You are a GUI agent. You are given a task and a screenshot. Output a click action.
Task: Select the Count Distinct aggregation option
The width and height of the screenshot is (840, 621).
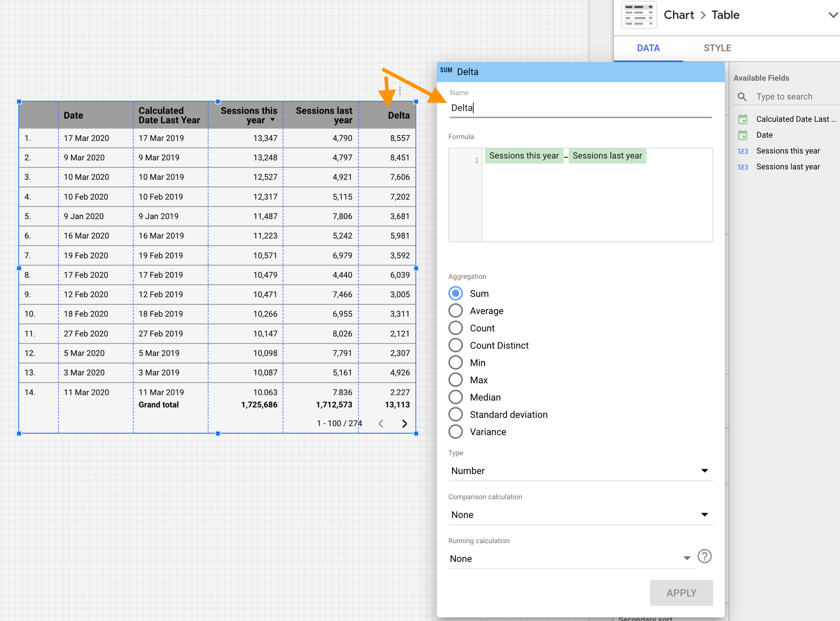pos(456,345)
